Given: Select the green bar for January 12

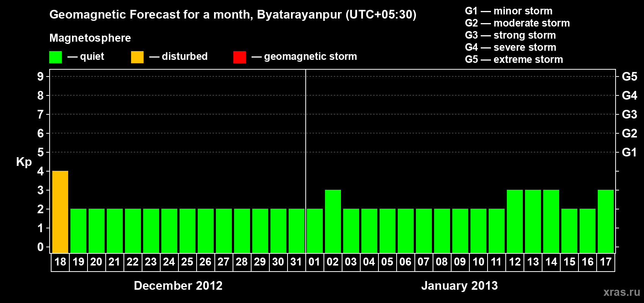Looking at the screenshot, I should pyautogui.click(x=515, y=221).
